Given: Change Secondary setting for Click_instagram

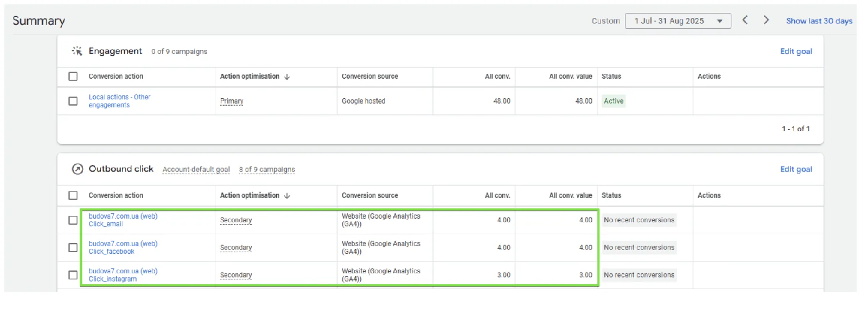Looking at the screenshot, I should (x=236, y=275).
